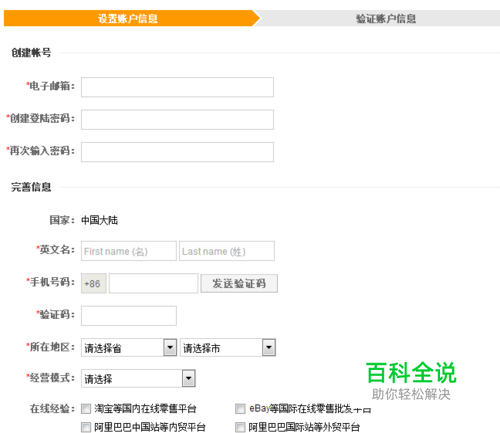Click the 创建帐号 section heading
This screenshot has height=433, width=500.
[31, 52]
